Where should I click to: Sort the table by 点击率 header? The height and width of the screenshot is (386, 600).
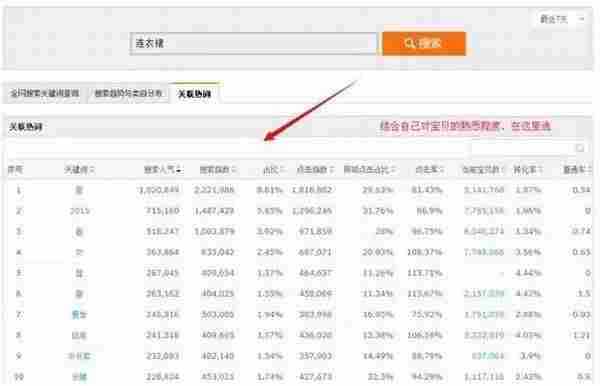point(429,169)
